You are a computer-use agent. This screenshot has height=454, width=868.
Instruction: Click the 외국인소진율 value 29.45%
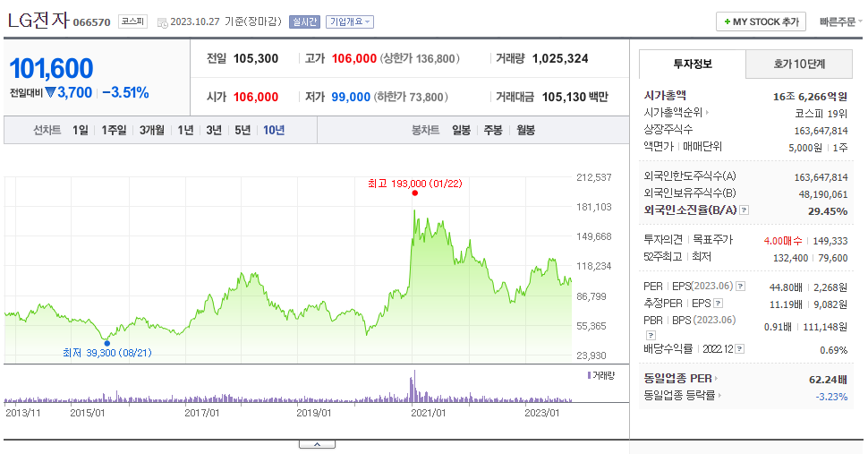tap(828, 211)
